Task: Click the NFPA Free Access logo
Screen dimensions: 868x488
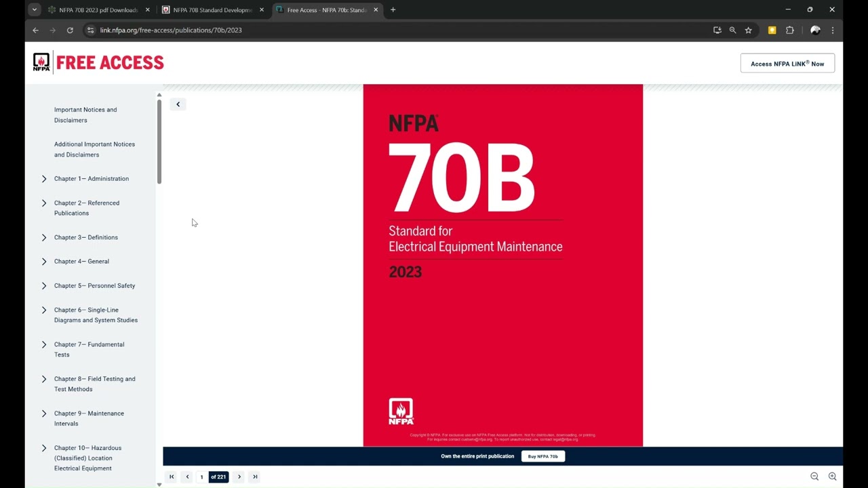Action: click(x=98, y=62)
